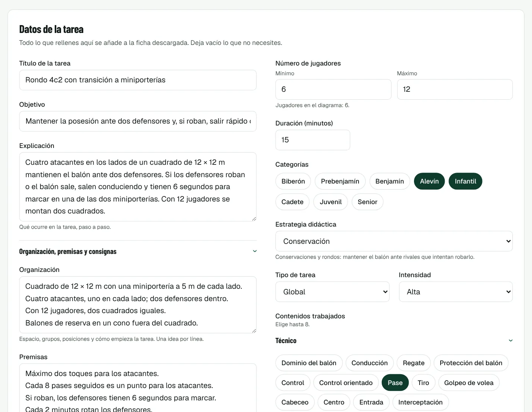Click into the Premisas text area
Screen dimensions: 532x412
(x=138, y=388)
